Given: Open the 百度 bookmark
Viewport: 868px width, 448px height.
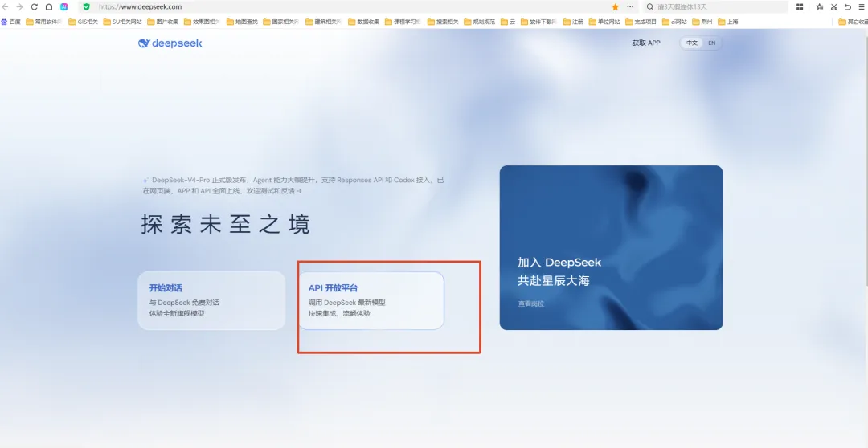Looking at the screenshot, I should pyautogui.click(x=10, y=22).
